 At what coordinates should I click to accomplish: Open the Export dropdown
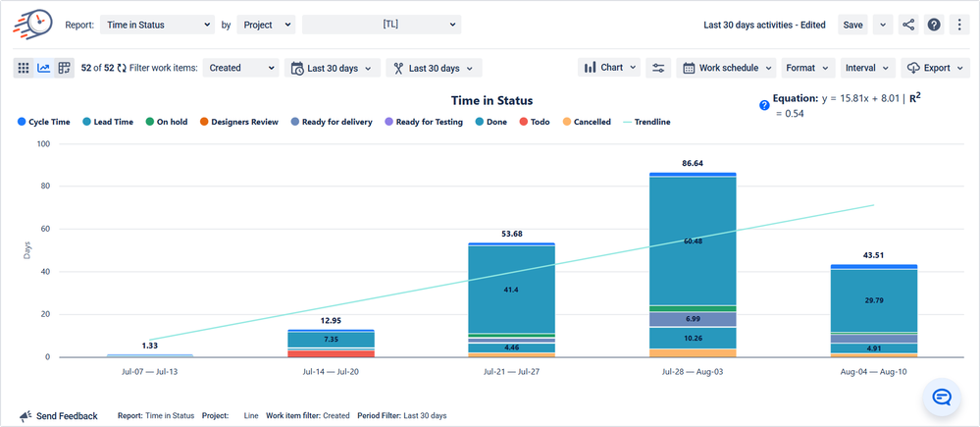936,68
